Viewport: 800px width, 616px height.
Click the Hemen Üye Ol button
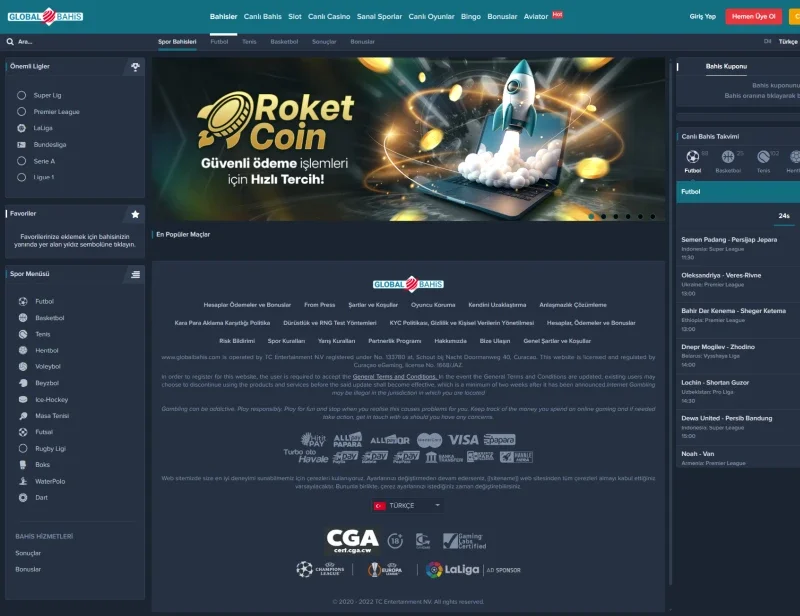754,16
